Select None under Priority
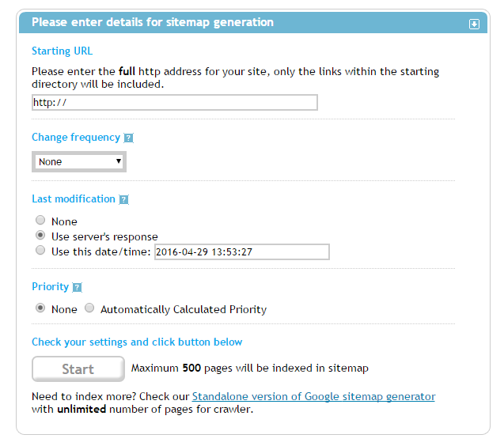The height and width of the screenshot is (446, 504). pyautogui.click(x=40, y=308)
